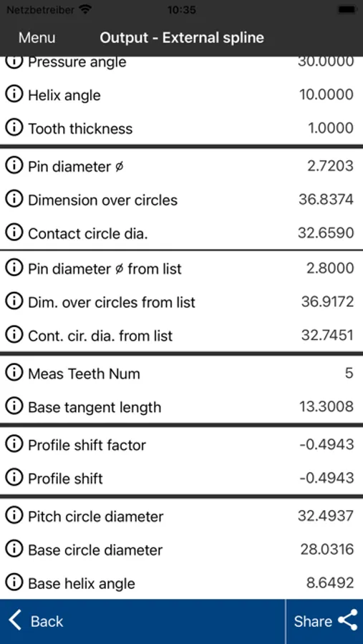Show info for Pitch circle diameter
The height and width of the screenshot is (644, 363).
(x=14, y=516)
